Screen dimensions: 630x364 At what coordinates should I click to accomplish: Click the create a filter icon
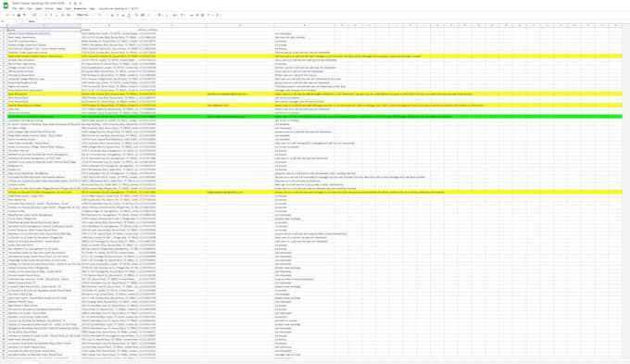click(x=209, y=15)
